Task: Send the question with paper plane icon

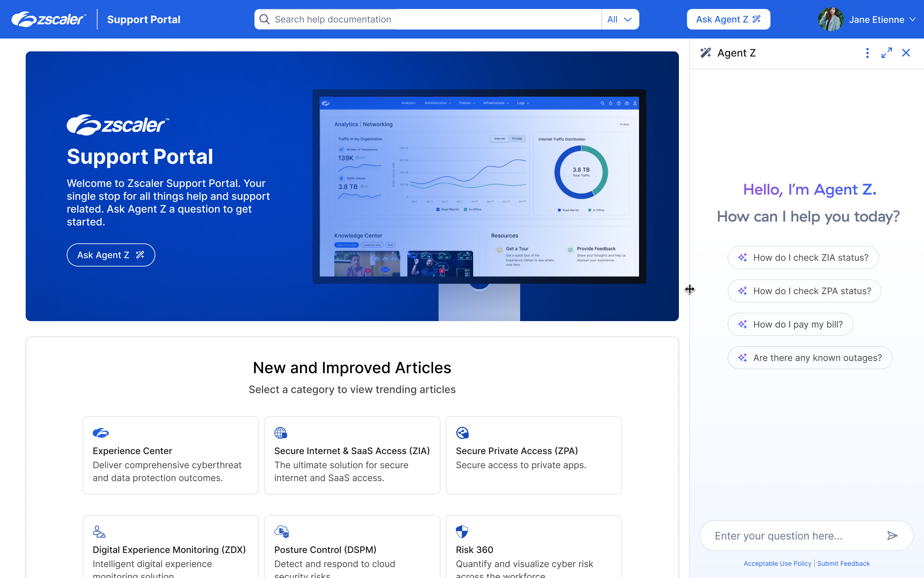Action: [x=892, y=536]
